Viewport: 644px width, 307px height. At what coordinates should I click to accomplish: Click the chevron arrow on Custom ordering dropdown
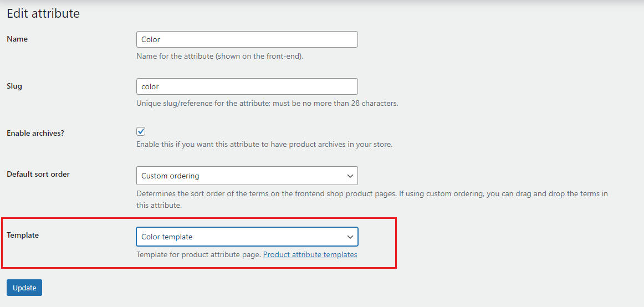point(350,176)
